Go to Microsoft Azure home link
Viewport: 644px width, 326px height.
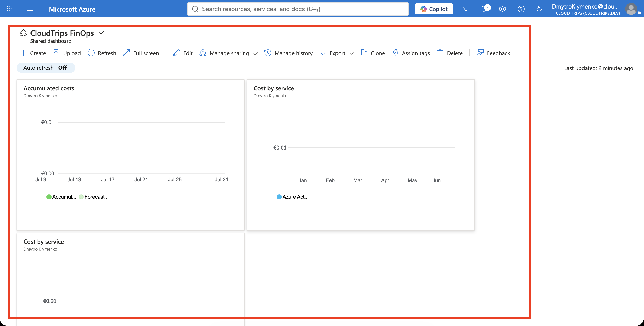click(x=72, y=9)
